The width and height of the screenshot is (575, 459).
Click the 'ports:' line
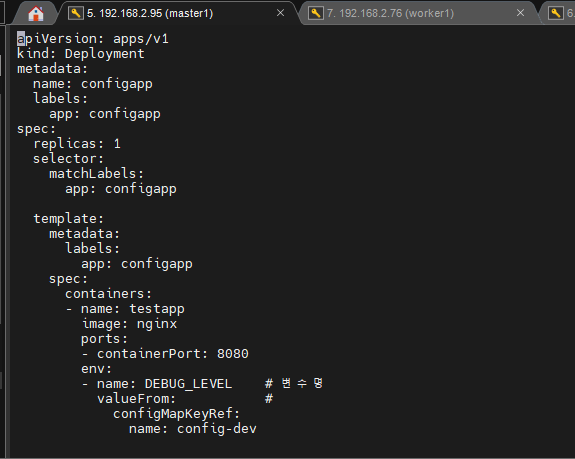[x=104, y=339]
